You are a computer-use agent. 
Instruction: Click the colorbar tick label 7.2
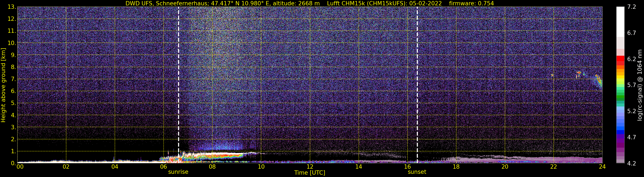tap(632, 7)
